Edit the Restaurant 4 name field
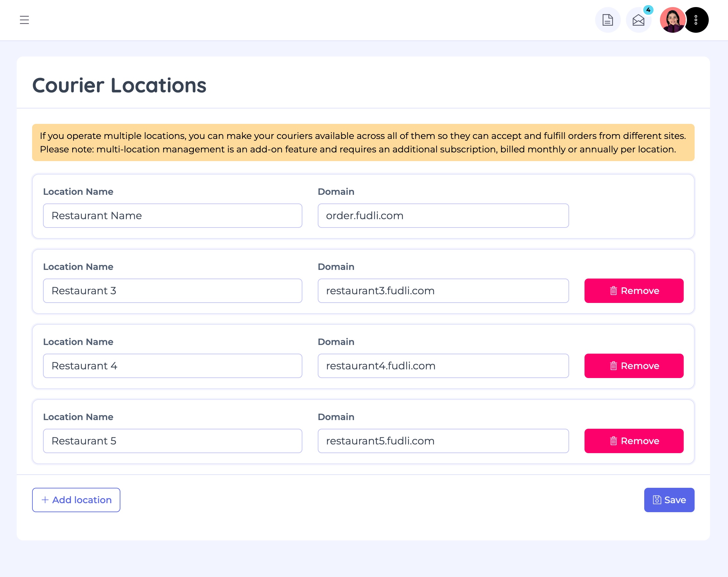The height and width of the screenshot is (577, 728). pyautogui.click(x=172, y=366)
